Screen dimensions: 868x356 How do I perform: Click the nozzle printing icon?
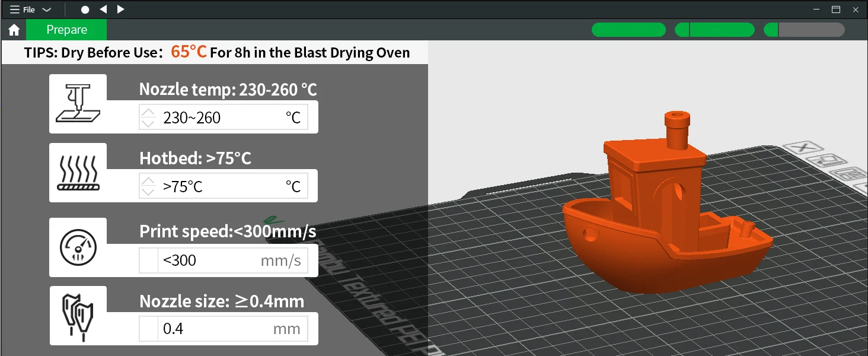point(78,103)
